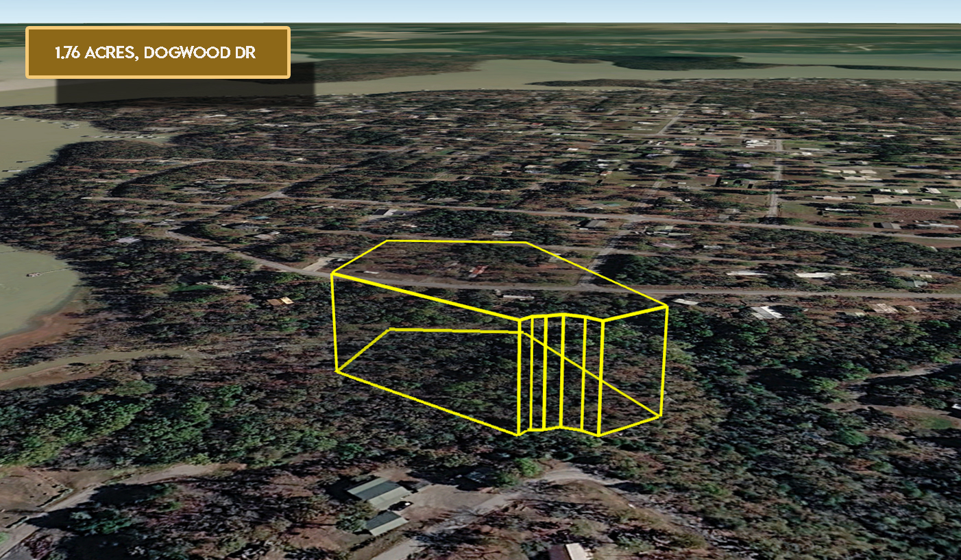Click the "1.76 ACRES, DOGWOOD DR" label banner

click(x=158, y=53)
